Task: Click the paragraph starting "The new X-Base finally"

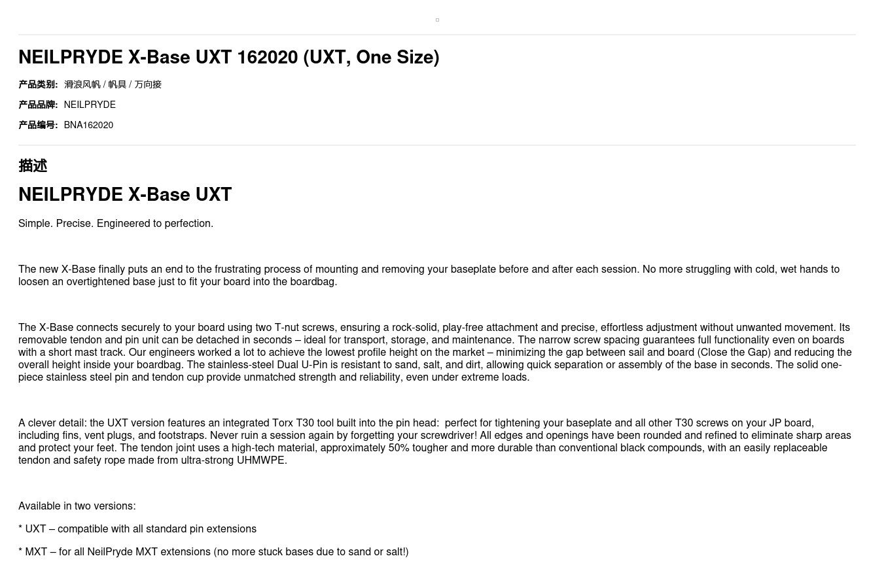Action: pos(429,275)
